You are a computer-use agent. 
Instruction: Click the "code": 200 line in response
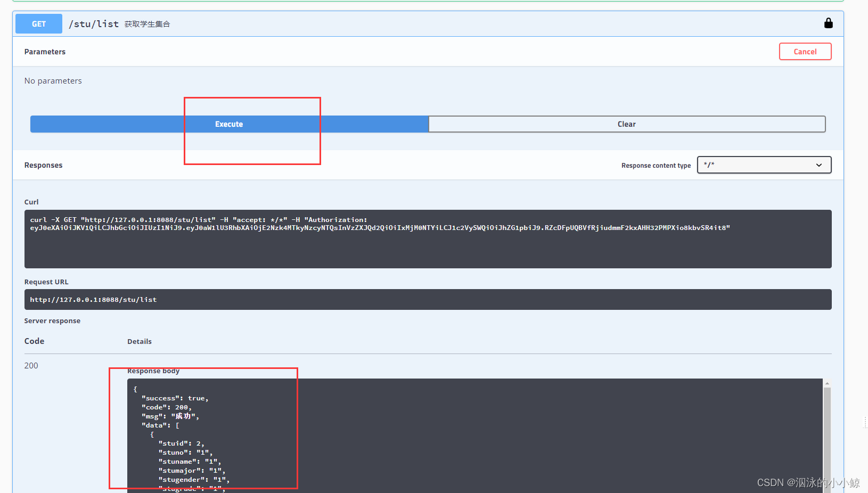tap(167, 407)
